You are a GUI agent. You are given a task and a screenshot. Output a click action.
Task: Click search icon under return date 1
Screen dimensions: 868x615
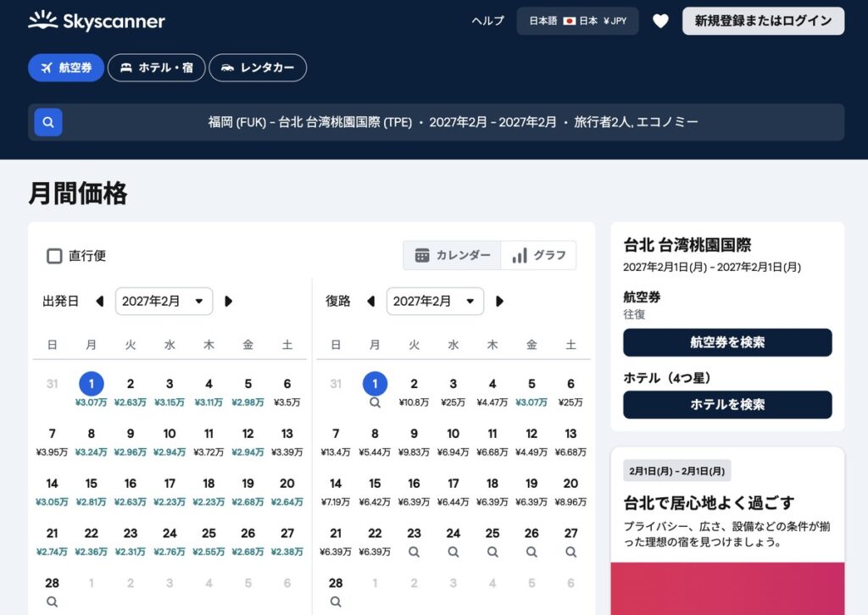click(375, 402)
